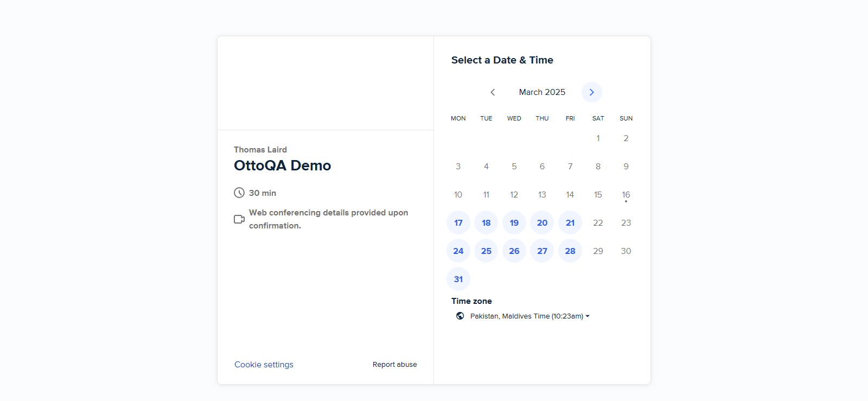Click the OttoQA Demo event title

(x=282, y=166)
